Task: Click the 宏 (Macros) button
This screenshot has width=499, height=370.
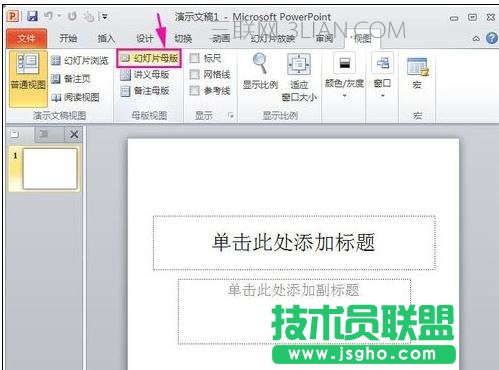Action: 417,73
